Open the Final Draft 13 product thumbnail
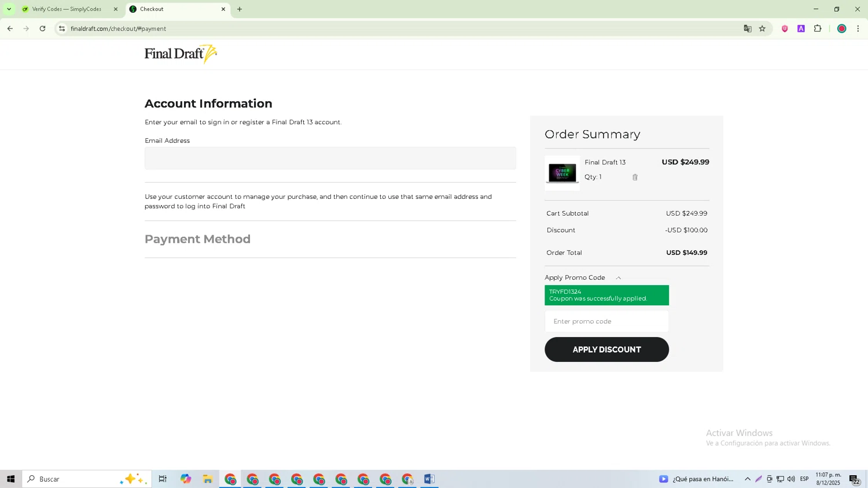The height and width of the screenshot is (488, 868). [x=562, y=173]
